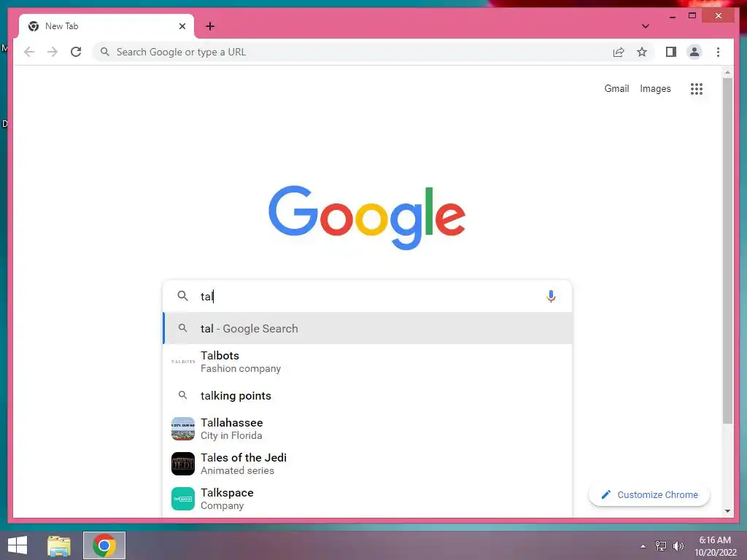Click the Google logo
The height and width of the screenshot is (560, 747).
(x=367, y=217)
